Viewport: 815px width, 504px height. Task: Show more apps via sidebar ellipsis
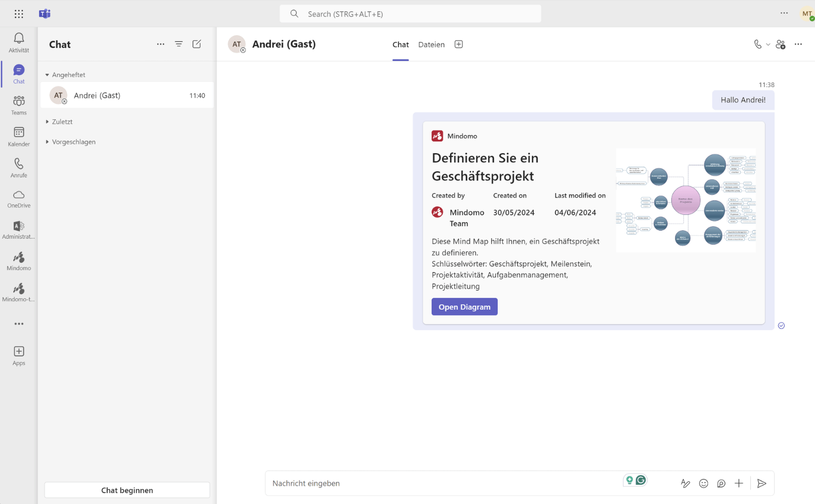point(19,324)
